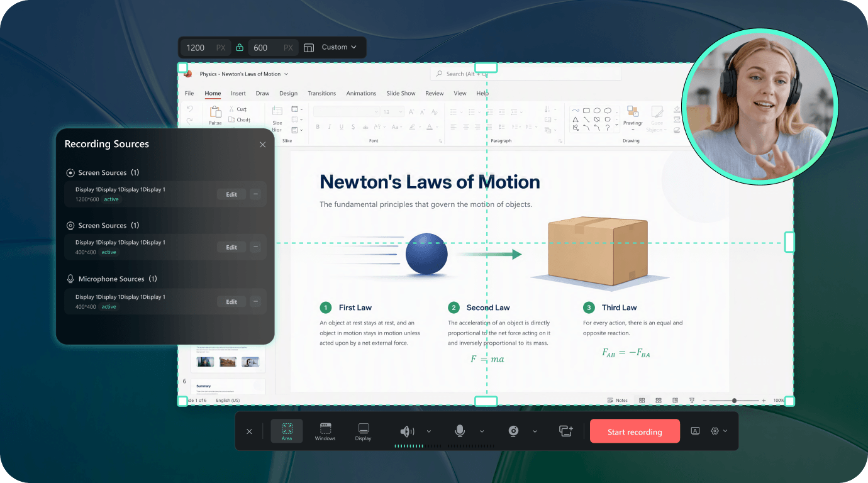This screenshot has height=483, width=868.
Task: Open the Custom size preset dropdown
Action: click(x=339, y=47)
